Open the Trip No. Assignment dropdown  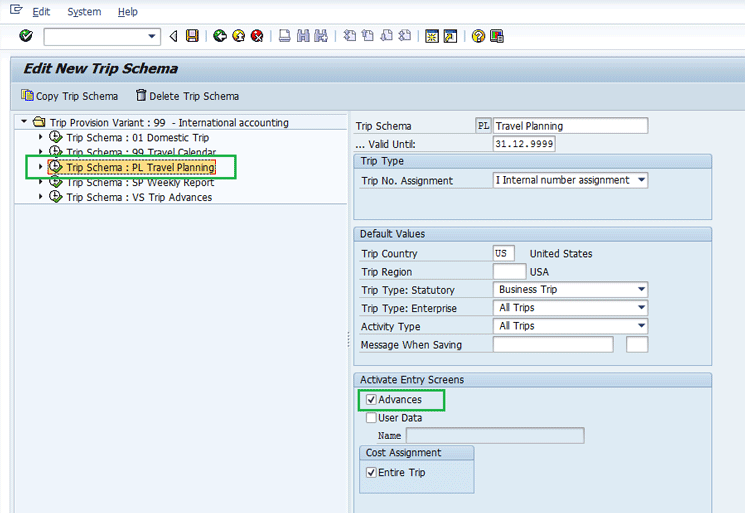[x=640, y=181]
